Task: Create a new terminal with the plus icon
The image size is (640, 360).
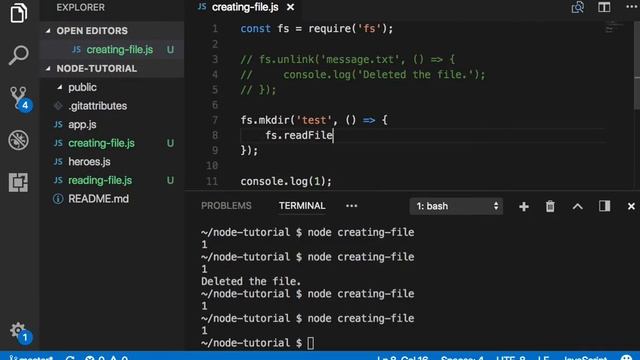Action: point(524,207)
